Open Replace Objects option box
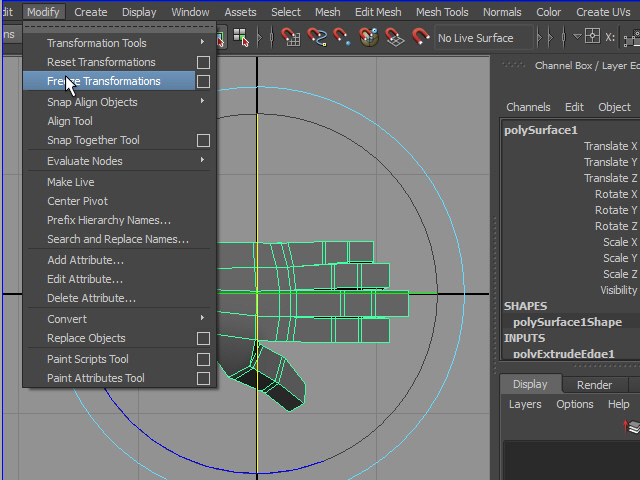Image resolution: width=640 pixels, height=480 pixels. pos(203,338)
